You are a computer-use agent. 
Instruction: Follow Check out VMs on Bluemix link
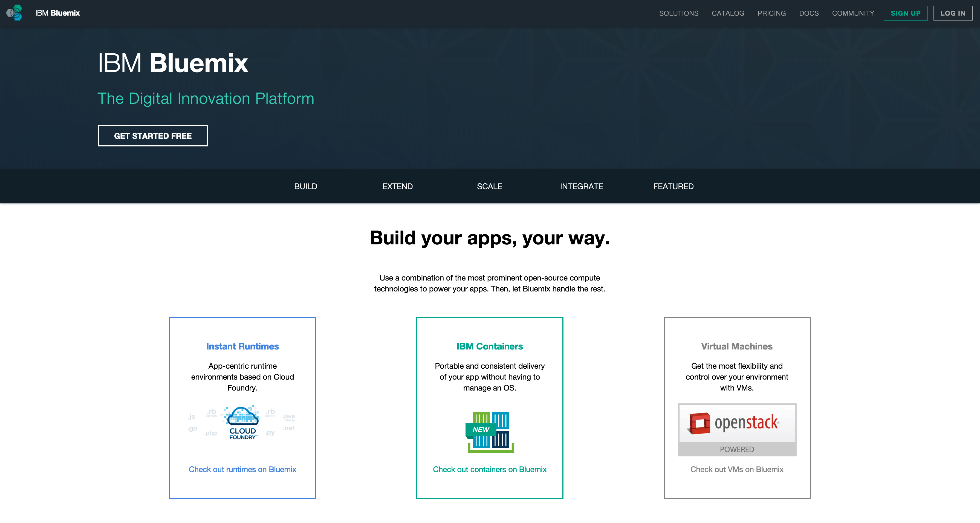pyautogui.click(x=737, y=469)
